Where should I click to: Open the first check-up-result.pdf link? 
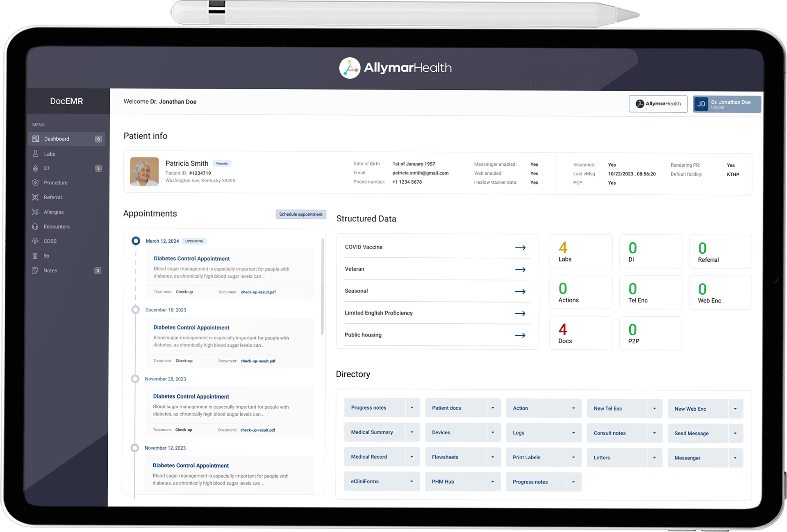(258, 292)
